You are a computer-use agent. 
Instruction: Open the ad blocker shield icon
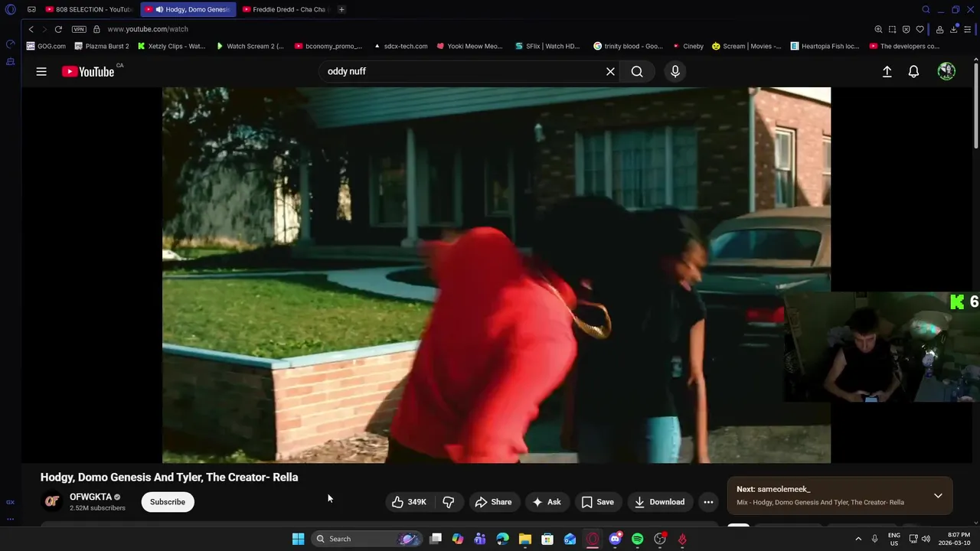click(x=906, y=29)
